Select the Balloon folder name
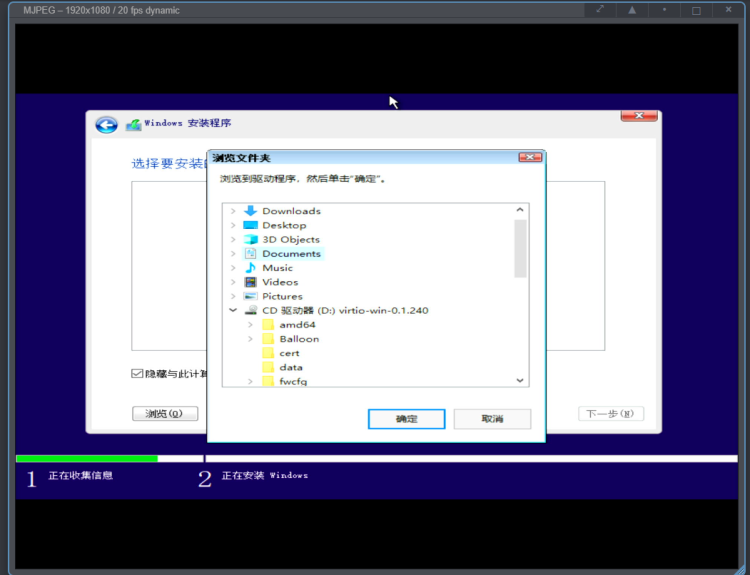The image size is (750, 575). [x=299, y=339]
